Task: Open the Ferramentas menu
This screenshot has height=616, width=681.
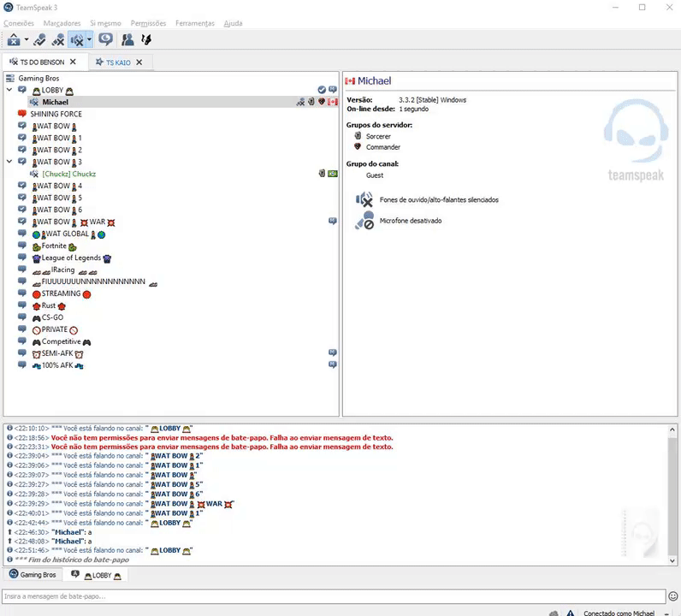Action: 195,23
